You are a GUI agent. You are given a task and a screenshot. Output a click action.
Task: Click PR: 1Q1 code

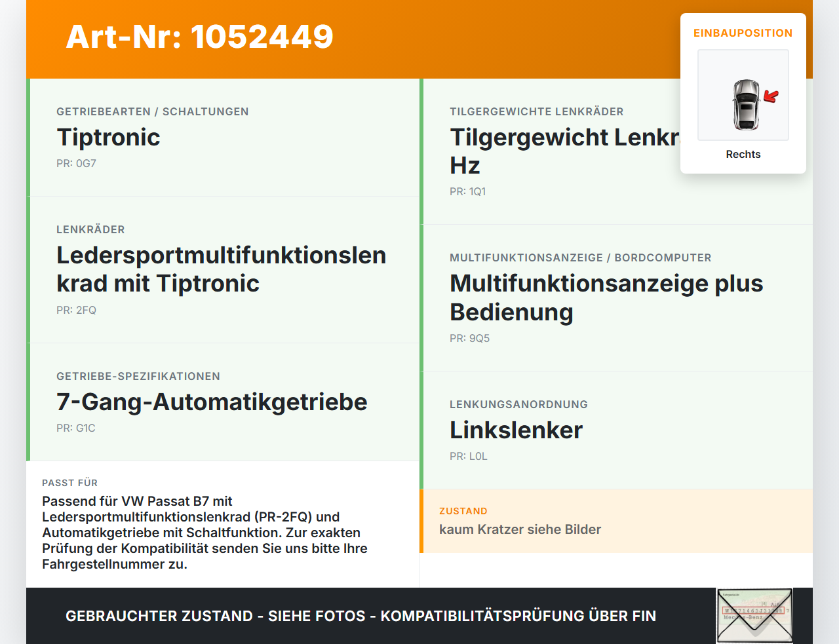(467, 192)
